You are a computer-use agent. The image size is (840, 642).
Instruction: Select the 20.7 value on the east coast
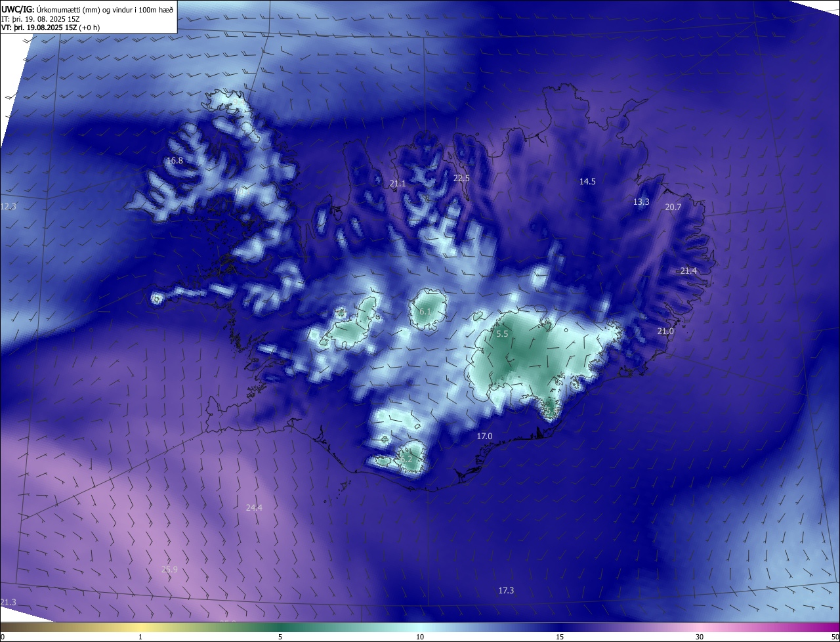click(673, 207)
